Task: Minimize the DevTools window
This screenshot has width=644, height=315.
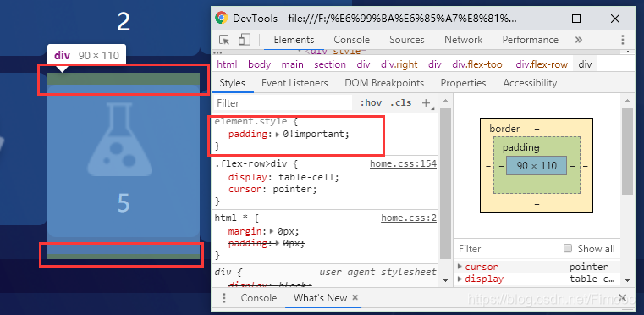Action: click(x=537, y=19)
